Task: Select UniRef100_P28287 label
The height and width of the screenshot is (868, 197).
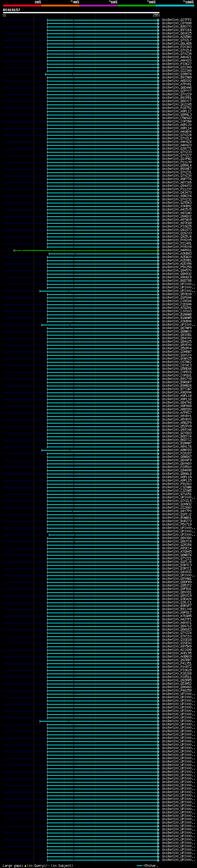Action: point(177,453)
